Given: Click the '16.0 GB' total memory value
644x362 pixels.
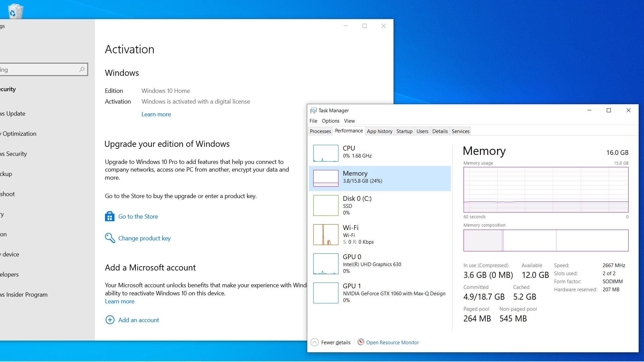Looking at the screenshot, I should coord(617,153).
